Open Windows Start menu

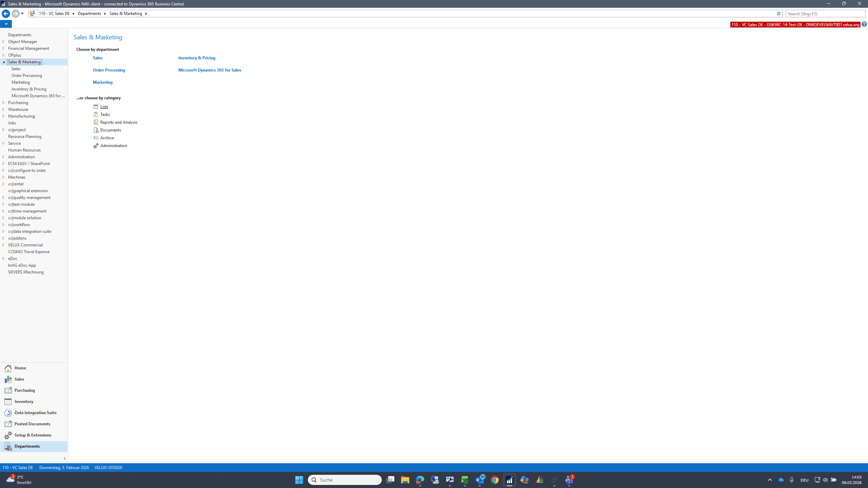(x=299, y=480)
